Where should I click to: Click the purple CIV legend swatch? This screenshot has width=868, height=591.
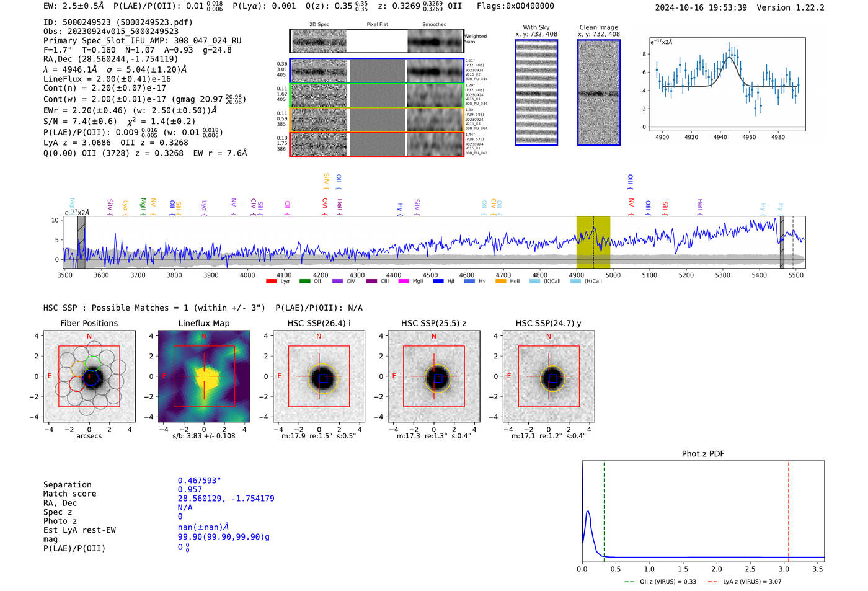point(337,282)
